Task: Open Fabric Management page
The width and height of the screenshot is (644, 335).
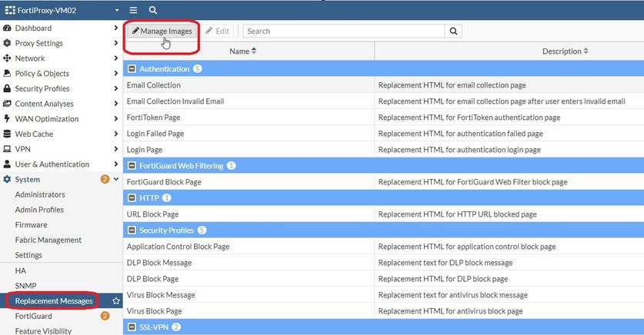Action: (48, 240)
